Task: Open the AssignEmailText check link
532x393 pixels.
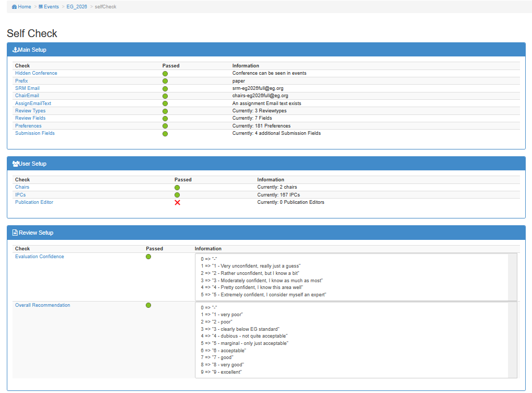Action: click(33, 103)
